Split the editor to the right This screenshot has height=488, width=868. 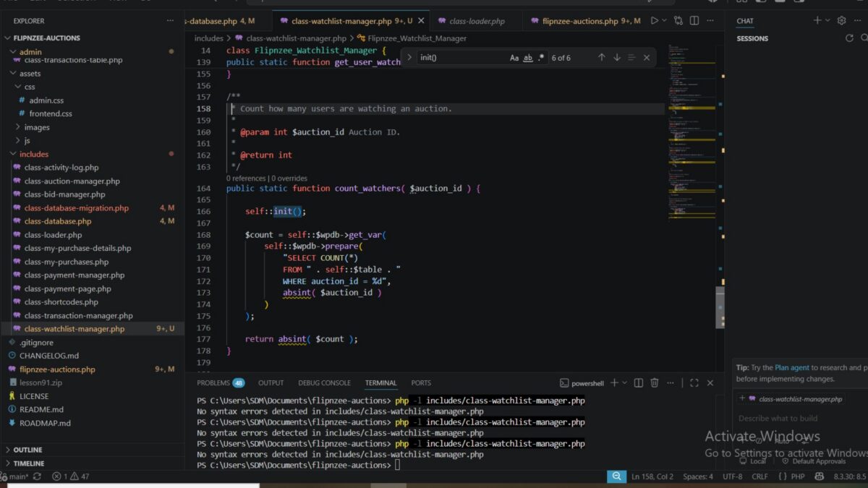(x=695, y=21)
